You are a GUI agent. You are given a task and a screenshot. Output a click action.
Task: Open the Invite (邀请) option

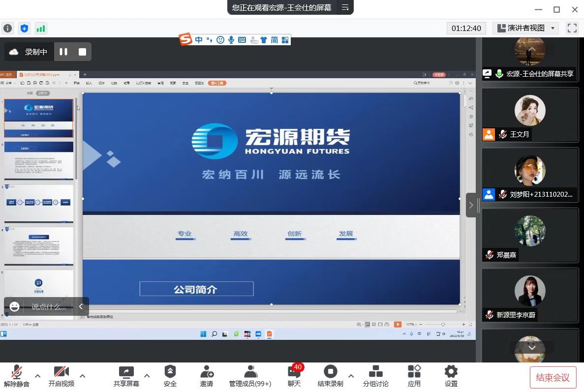pos(207,376)
